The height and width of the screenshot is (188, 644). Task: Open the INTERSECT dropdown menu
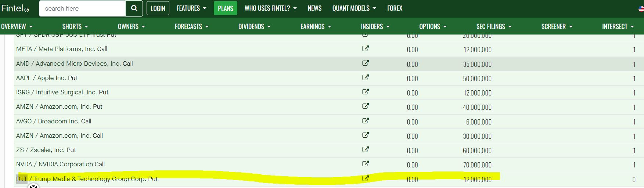coord(618,26)
